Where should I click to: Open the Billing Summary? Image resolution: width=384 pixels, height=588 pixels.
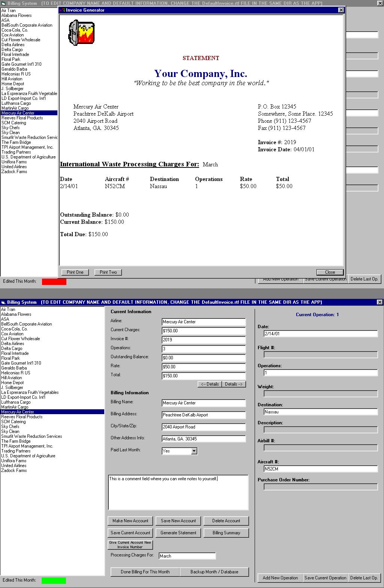[226, 533]
